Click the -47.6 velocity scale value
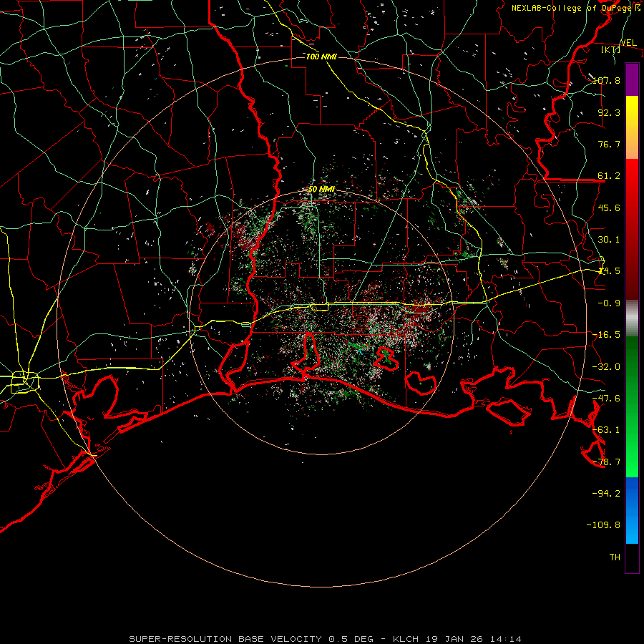 (606, 399)
